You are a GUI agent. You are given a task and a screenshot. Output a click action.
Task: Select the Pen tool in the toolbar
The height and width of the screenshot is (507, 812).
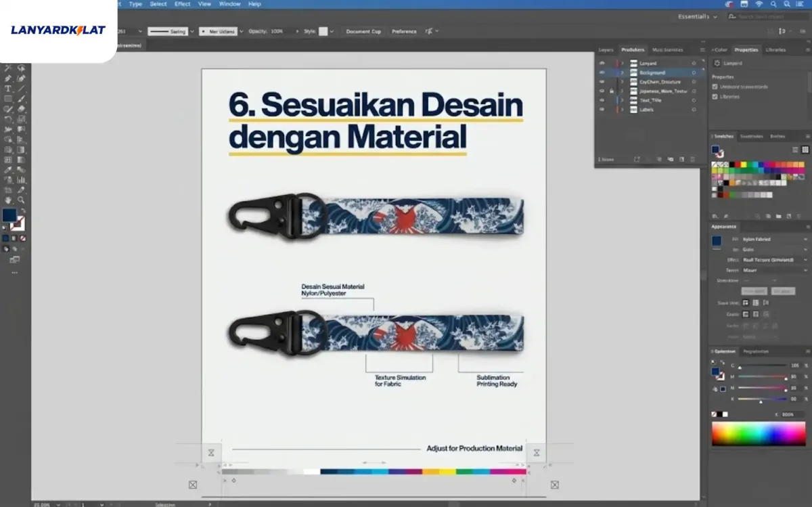click(x=8, y=79)
